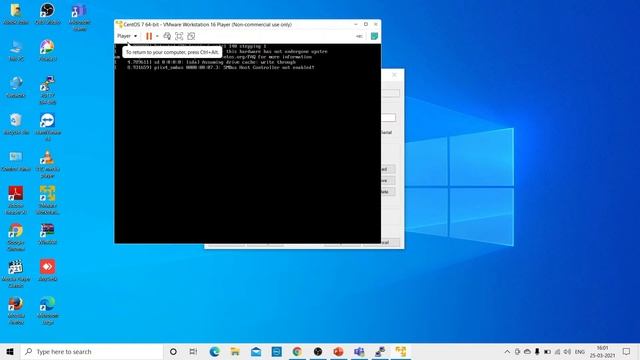The width and height of the screenshot is (640, 360).
Task: Click the 'Type here to search' box
Action: pos(91,351)
